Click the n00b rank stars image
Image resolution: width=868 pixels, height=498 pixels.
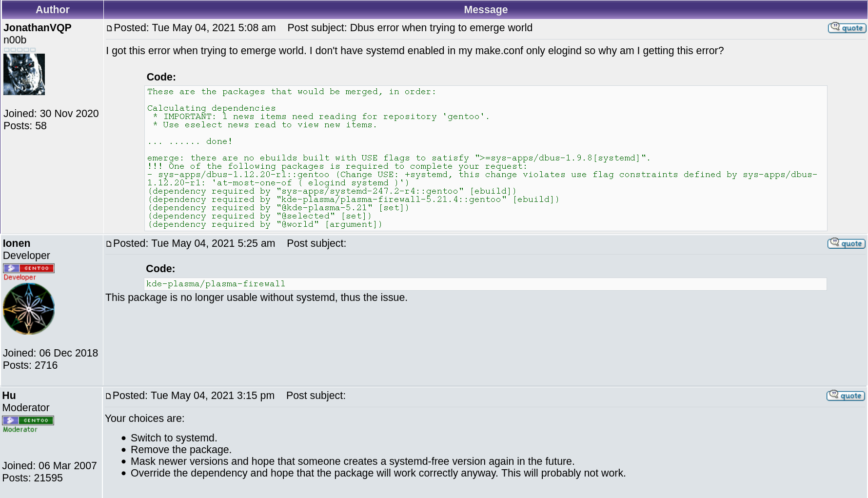click(20, 50)
